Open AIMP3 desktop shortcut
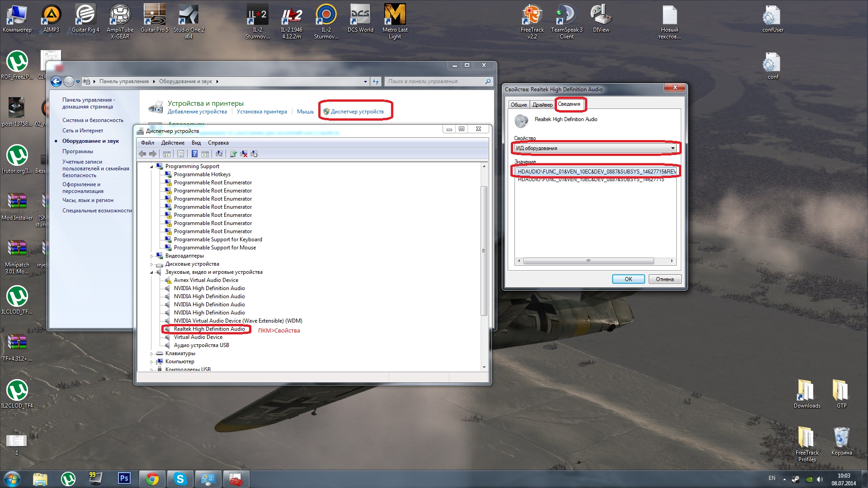Screen dimensions: 868x488 coord(51,19)
